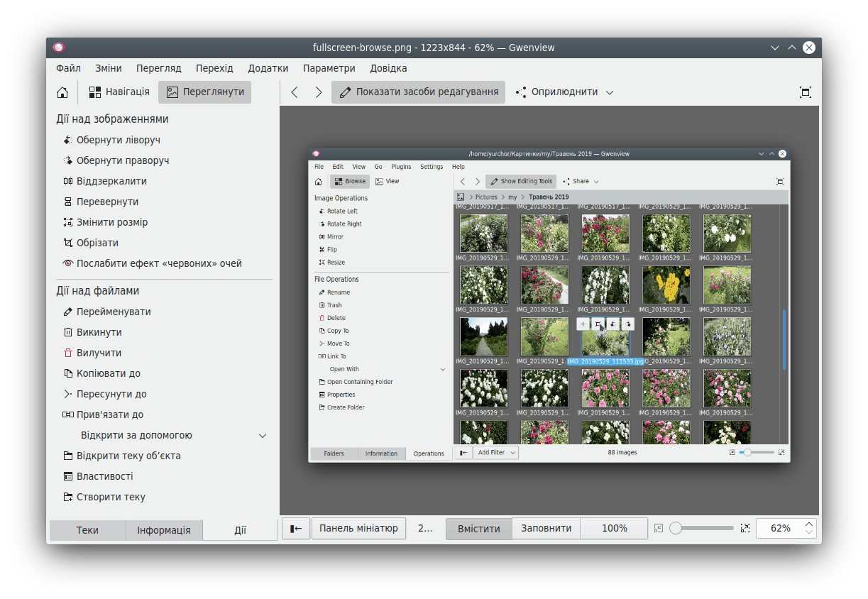Move file to trash with Викинути
Image resolution: width=868 pixels, height=599 pixels.
coord(99,332)
